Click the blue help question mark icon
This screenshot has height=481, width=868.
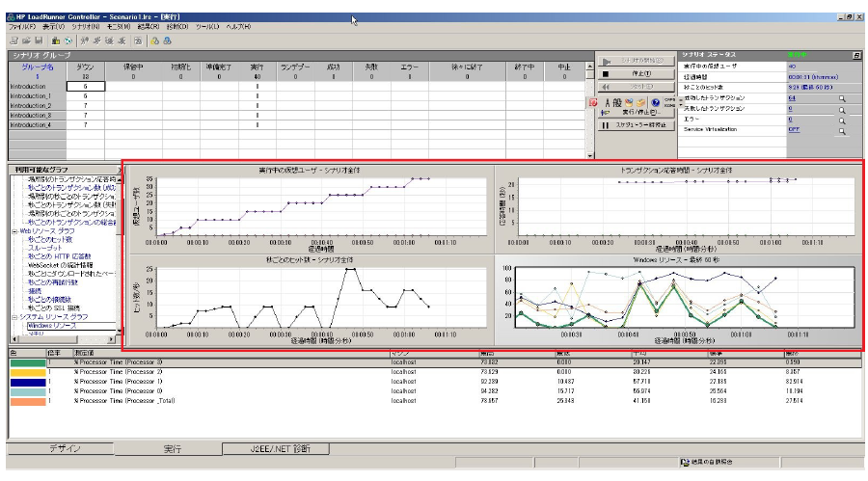[x=655, y=102]
